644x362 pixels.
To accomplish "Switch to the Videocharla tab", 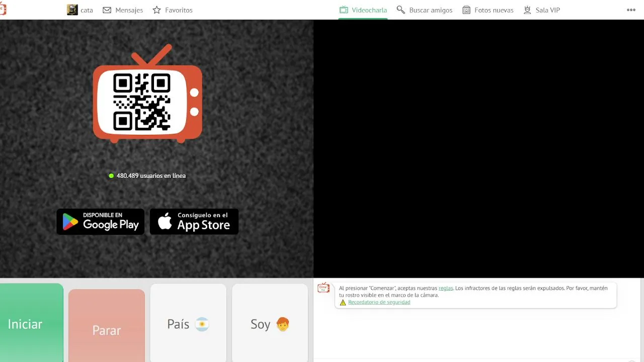I will 363,10.
